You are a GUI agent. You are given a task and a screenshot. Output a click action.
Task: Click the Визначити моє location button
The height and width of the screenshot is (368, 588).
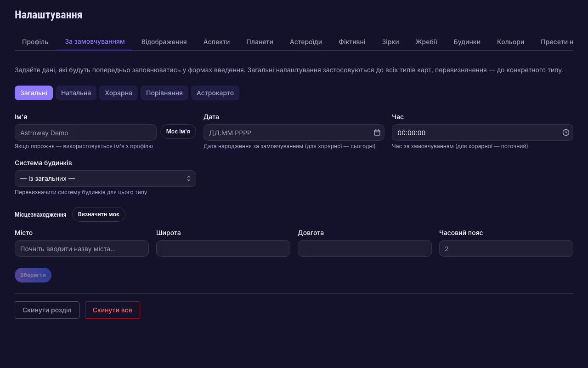98,214
